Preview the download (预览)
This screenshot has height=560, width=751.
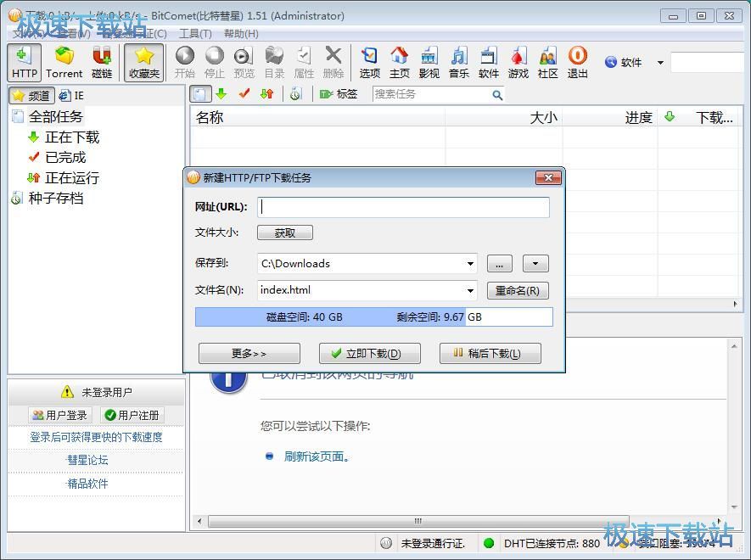pyautogui.click(x=244, y=62)
